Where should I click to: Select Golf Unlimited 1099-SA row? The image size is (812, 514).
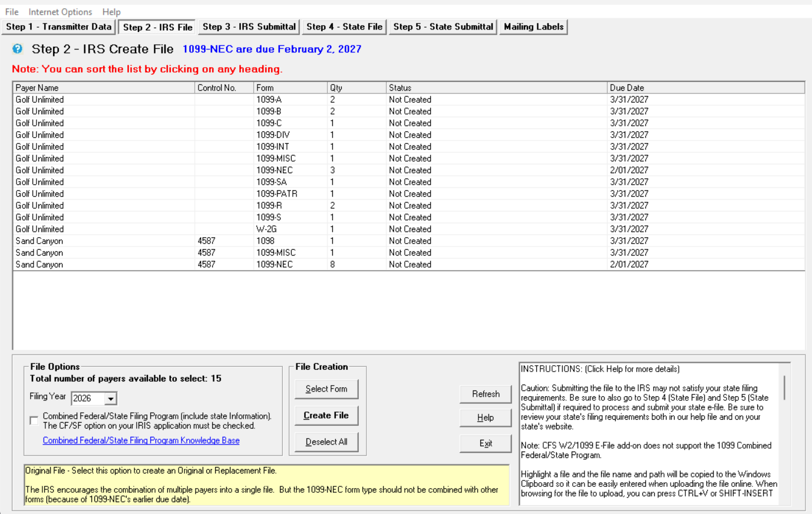pyautogui.click(x=409, y=182)
